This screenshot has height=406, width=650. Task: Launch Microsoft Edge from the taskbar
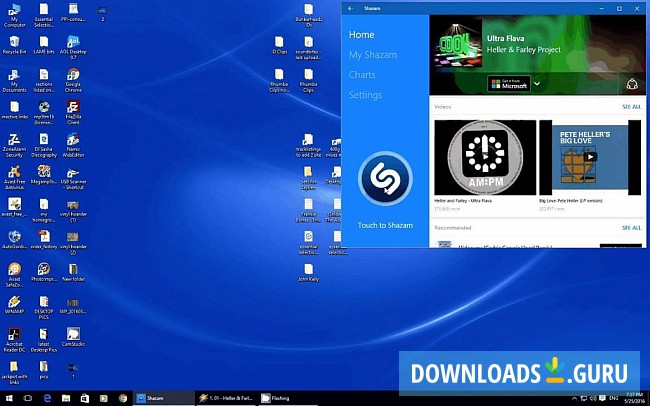pyautogui.click(x=47, y=399)
